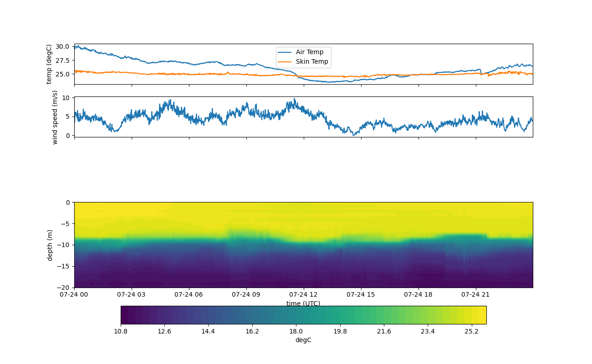Click the time (UTC) x-axis label

pos(303,303)
